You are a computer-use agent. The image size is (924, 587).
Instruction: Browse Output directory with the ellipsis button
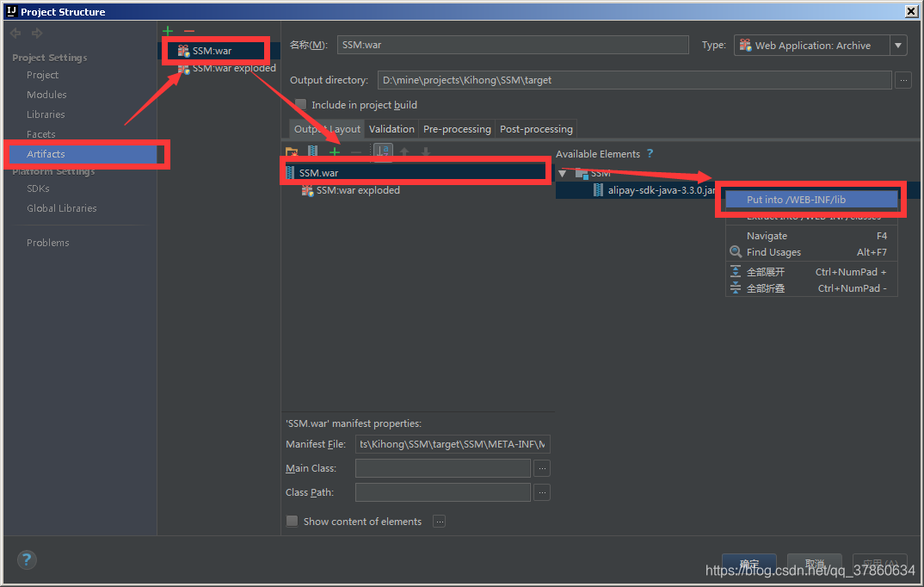(x=904, y=79)
